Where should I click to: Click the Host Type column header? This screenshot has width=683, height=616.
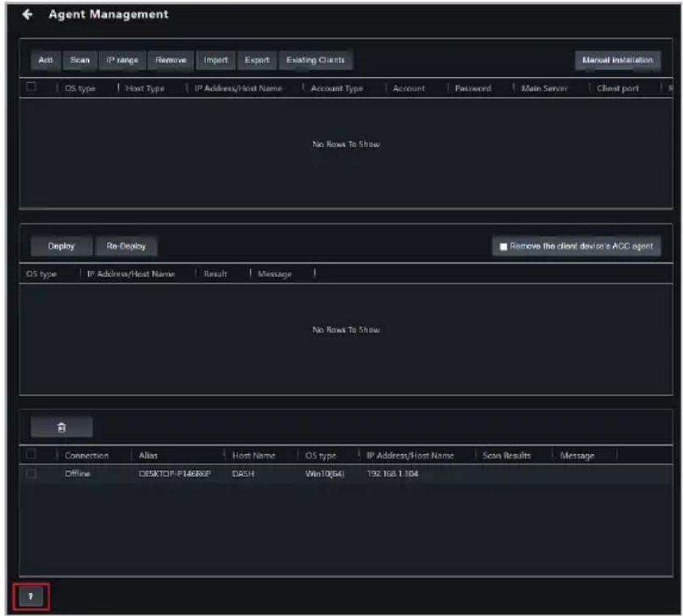pos(145,88)
